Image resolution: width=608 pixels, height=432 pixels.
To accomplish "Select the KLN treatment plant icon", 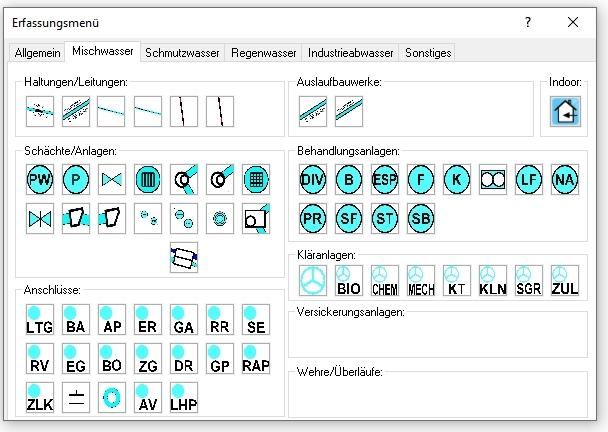I will [493, 280].
